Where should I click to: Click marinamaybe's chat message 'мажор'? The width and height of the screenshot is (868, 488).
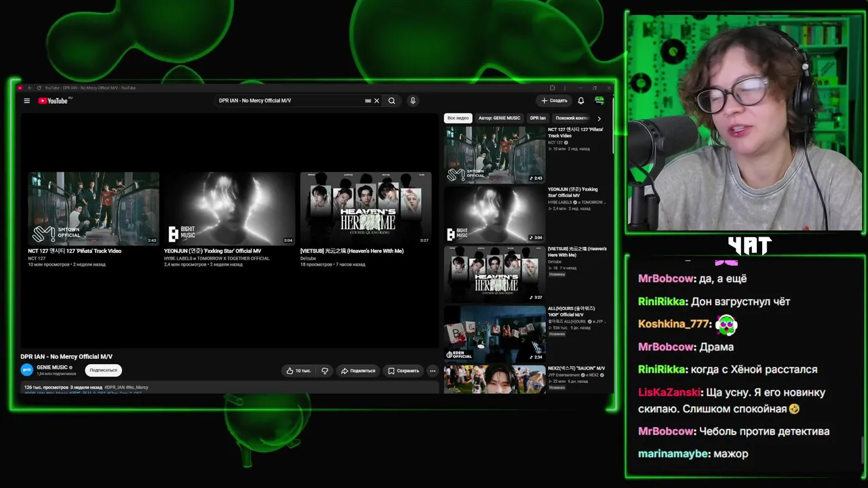730,453
